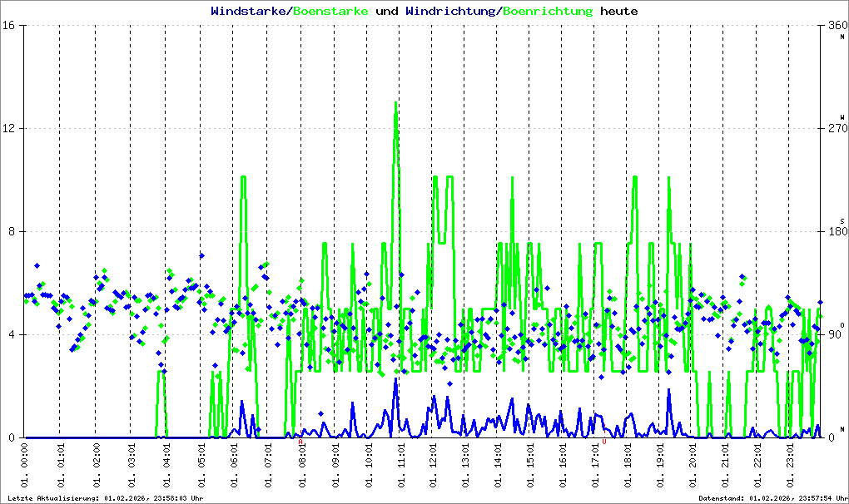Click the '01. 09:01' time label

tap(335, 466)
